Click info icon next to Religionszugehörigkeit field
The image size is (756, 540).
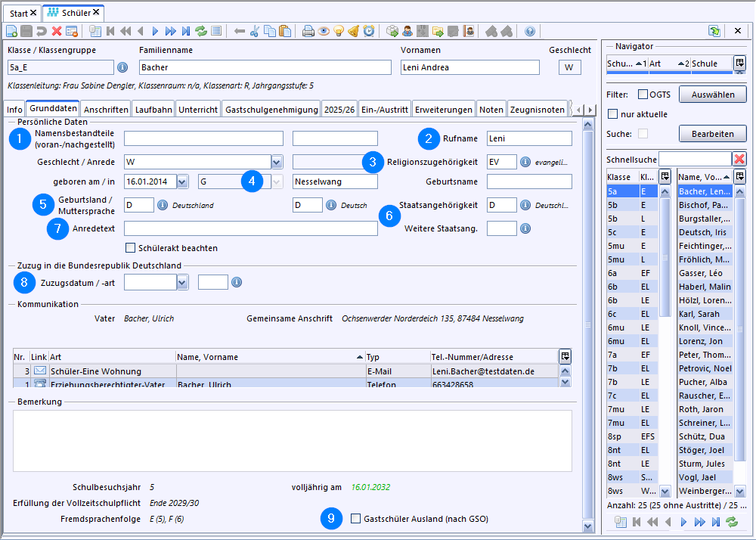click(525, 162)
